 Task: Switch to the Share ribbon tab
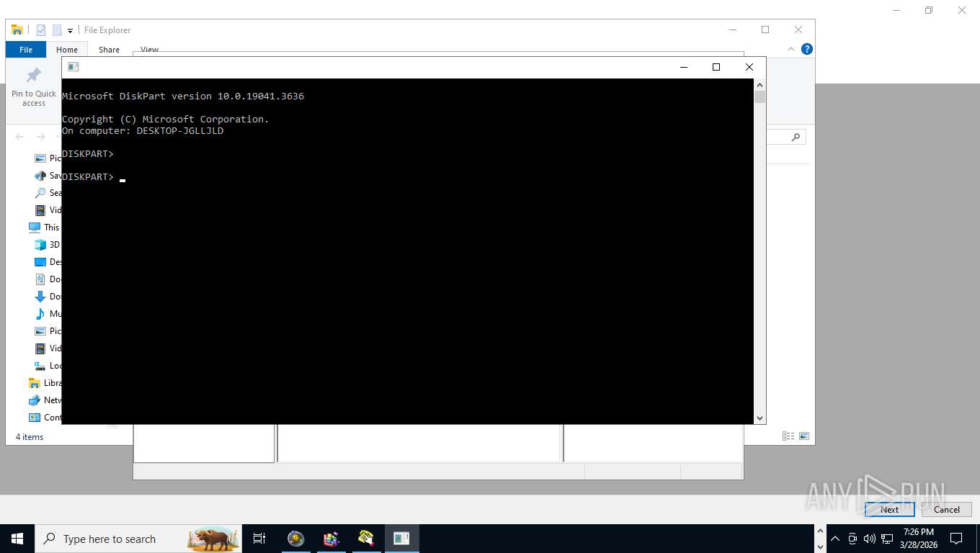(x=109, y=50)
